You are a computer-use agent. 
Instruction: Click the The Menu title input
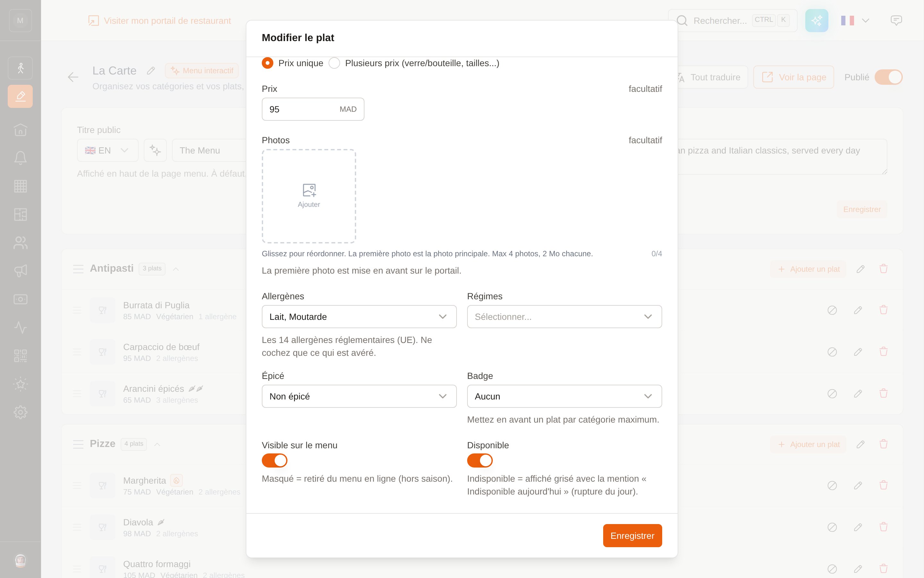[209, 151]
